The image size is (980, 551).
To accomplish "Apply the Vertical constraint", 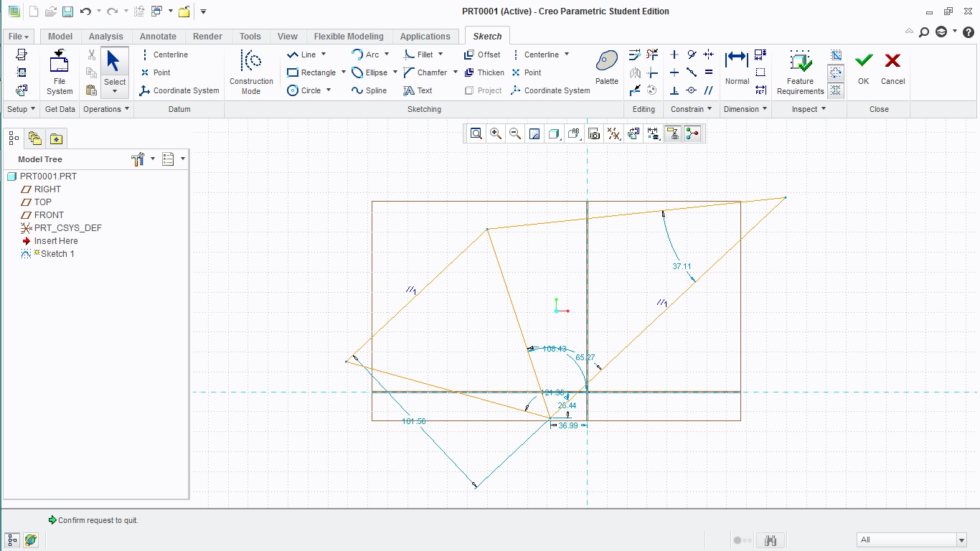I will click(674, 55).
